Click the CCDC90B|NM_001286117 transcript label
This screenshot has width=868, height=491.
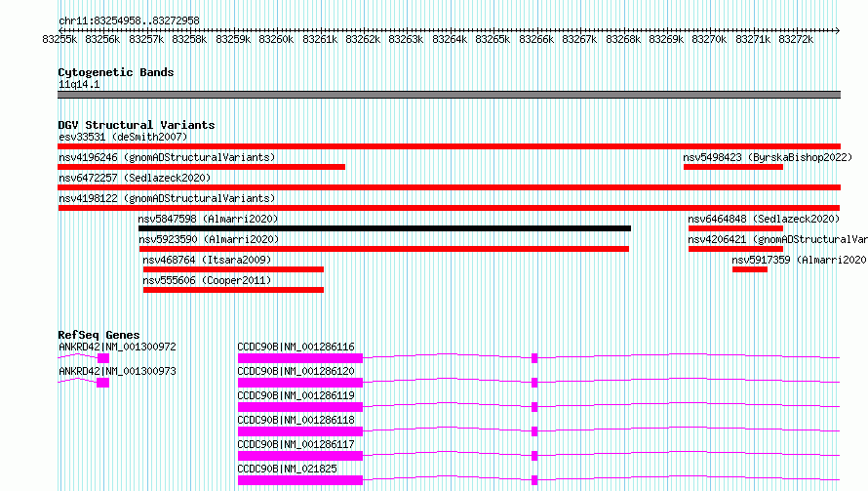[x=296, y=444]
